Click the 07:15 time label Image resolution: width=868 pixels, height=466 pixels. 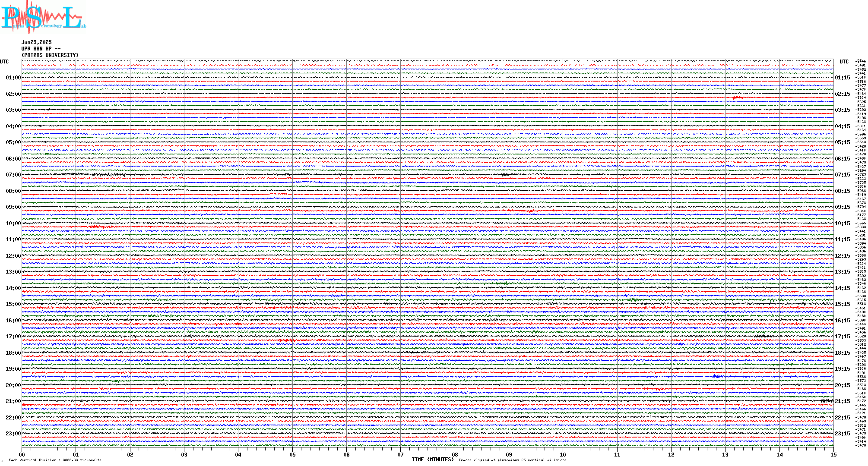(843, 175)
